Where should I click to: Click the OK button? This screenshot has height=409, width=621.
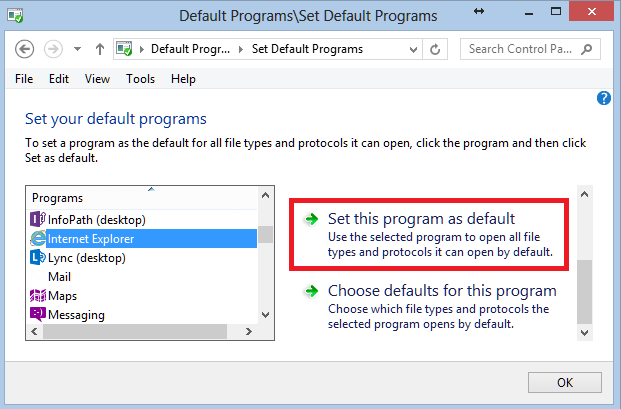[x=565, y=382]
